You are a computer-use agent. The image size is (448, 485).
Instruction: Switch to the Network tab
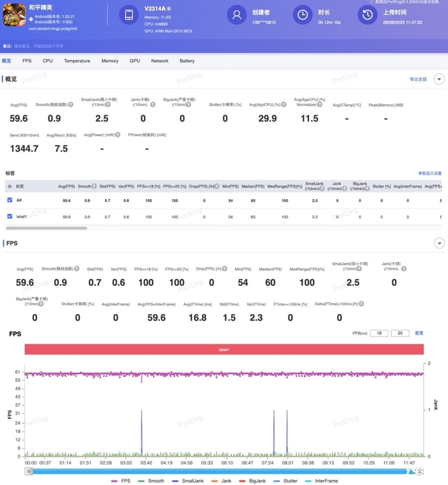(159, 61)
